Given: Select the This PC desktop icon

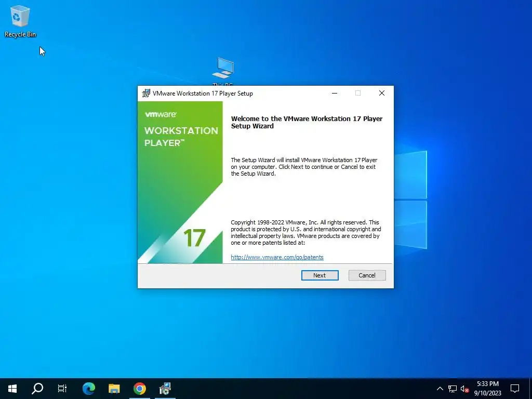Looking at the screenshot, I should [223, 71].
